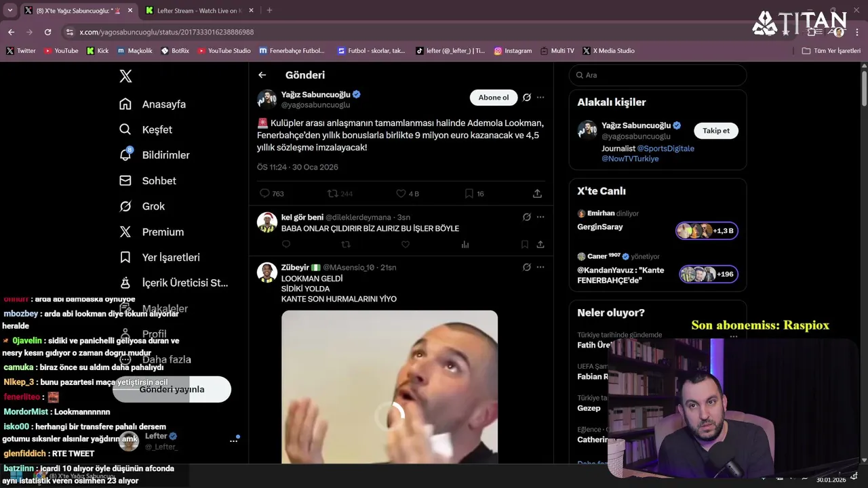This screenshot has height=488, width=868.
Task: Open @SportsDigitale link
Action: (x=665, y=148)
